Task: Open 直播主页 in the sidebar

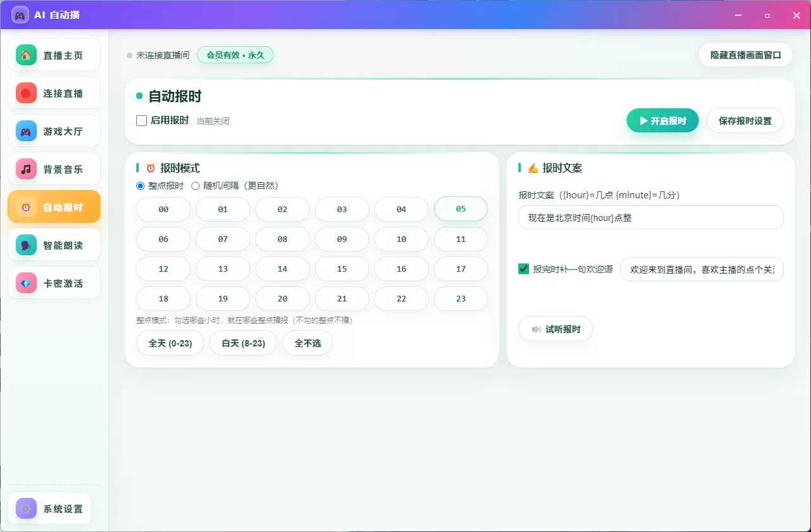Action: (54, 55)
